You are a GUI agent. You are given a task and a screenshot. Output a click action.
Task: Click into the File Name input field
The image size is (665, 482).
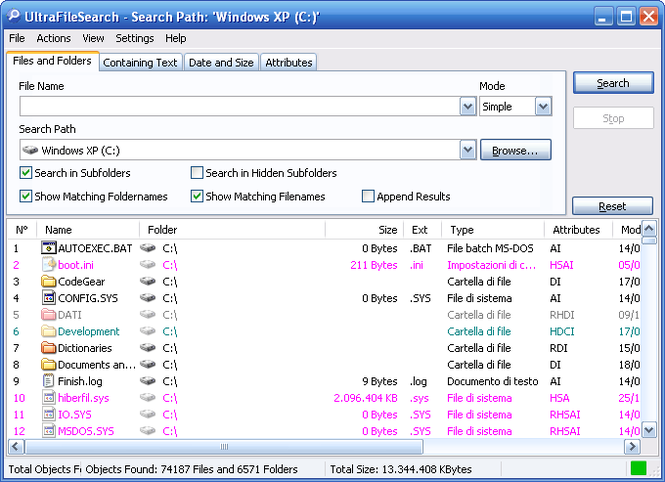pyautogui.click(x=240, y=106)
